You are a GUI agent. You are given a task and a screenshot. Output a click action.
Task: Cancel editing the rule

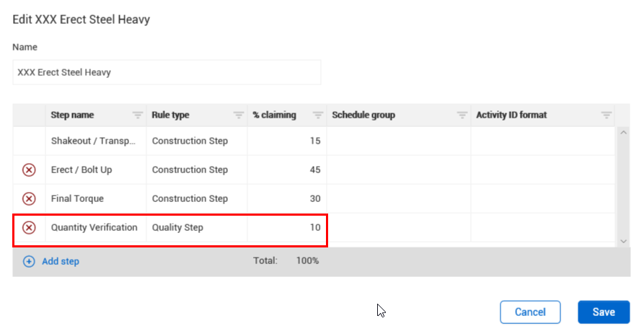click(x=530, y=312)
